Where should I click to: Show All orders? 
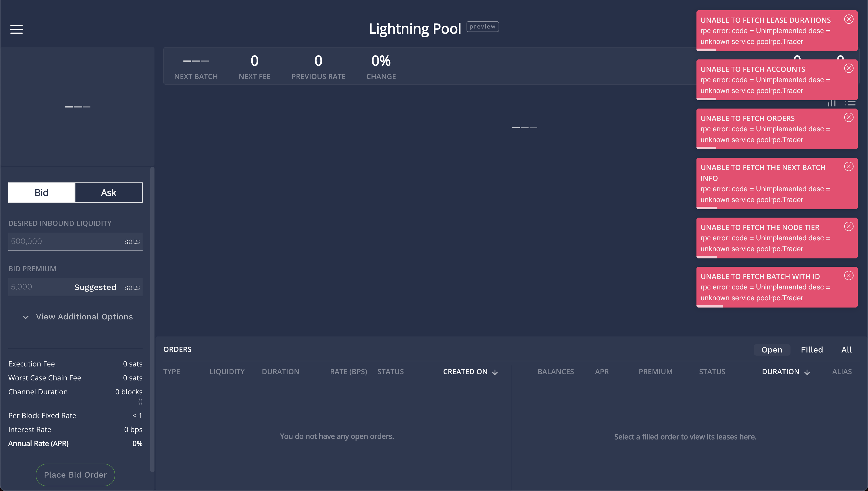click(847, 350)
